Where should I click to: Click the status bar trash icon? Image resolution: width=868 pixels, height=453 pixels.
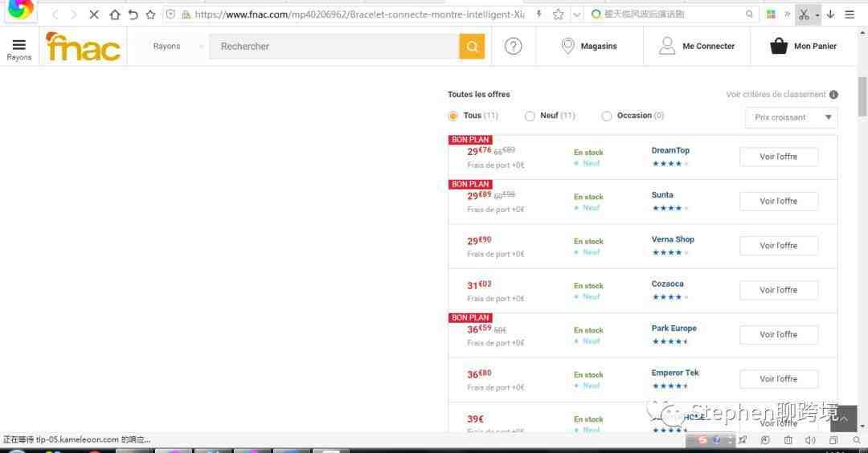pos(788,440)
